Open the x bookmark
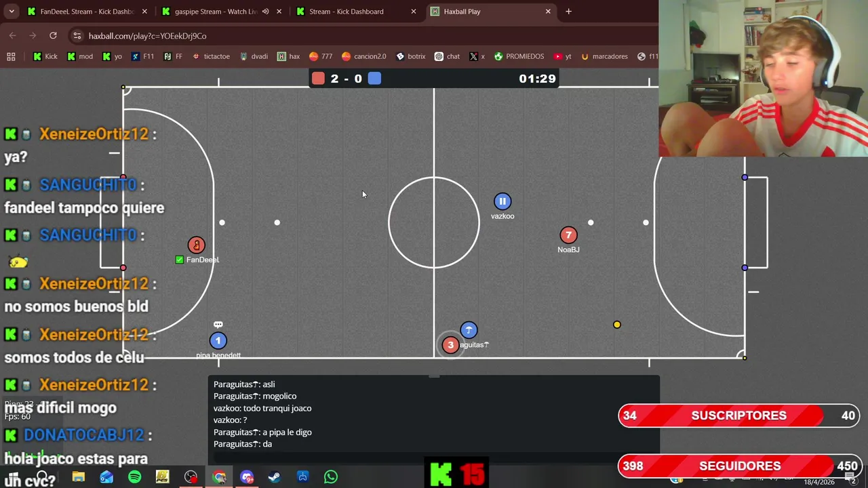This screenshot has height=488, width=868. coord(477,56)
